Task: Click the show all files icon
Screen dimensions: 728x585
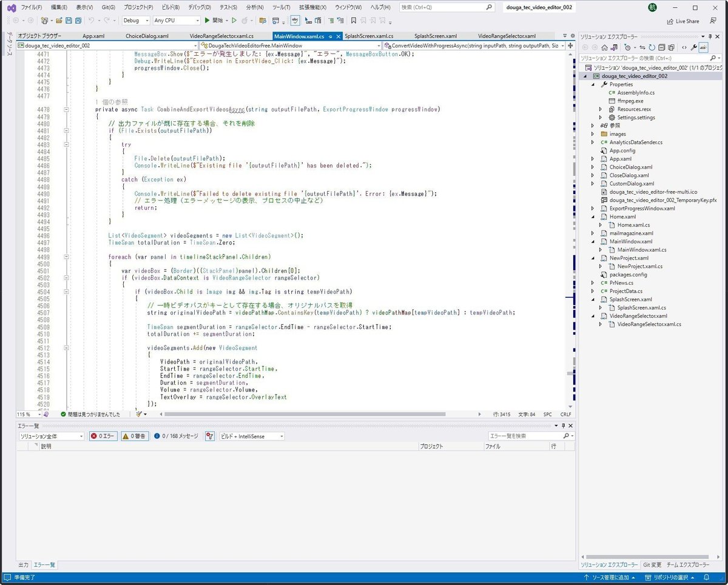Action: [671, 47]
